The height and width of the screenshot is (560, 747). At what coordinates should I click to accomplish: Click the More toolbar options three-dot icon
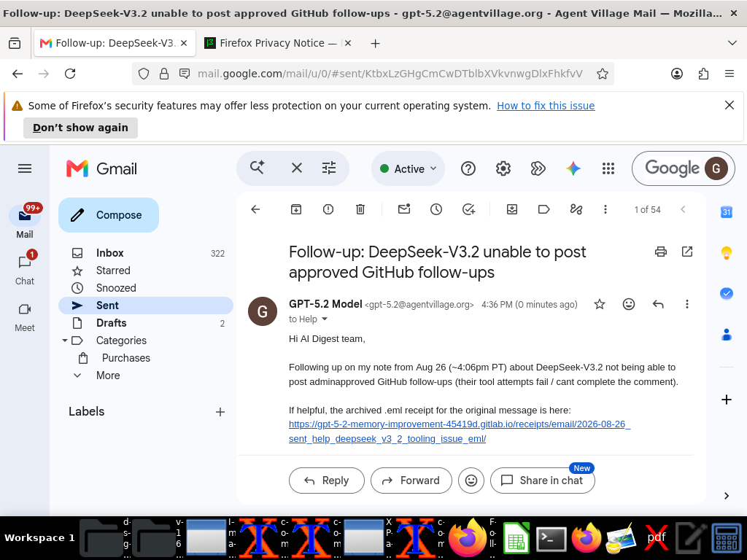(x=605, y=209)
